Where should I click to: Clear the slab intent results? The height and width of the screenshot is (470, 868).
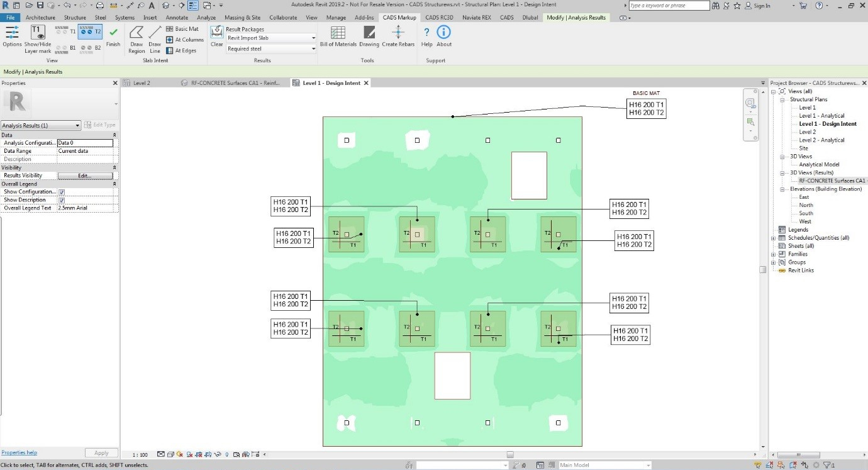[216, 38]
